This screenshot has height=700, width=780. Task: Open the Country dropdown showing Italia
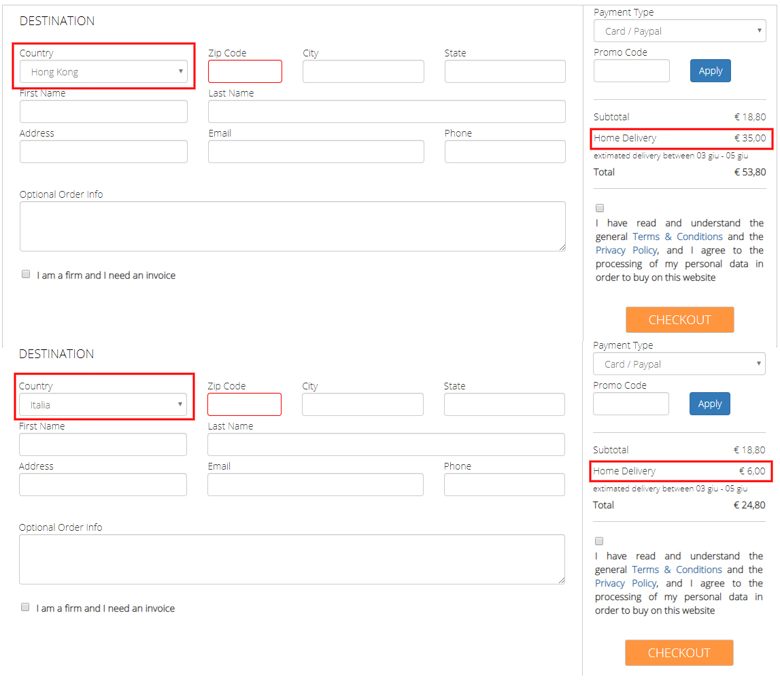(103, 405)
